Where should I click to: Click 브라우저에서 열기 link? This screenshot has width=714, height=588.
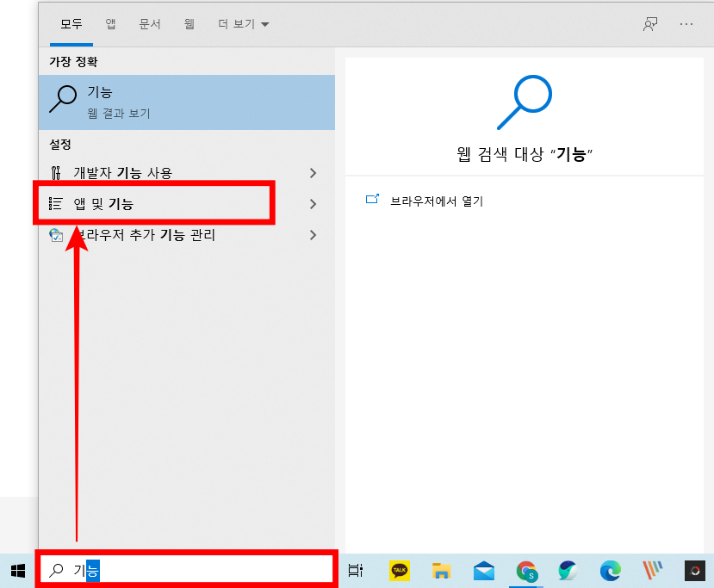point(437,201)
